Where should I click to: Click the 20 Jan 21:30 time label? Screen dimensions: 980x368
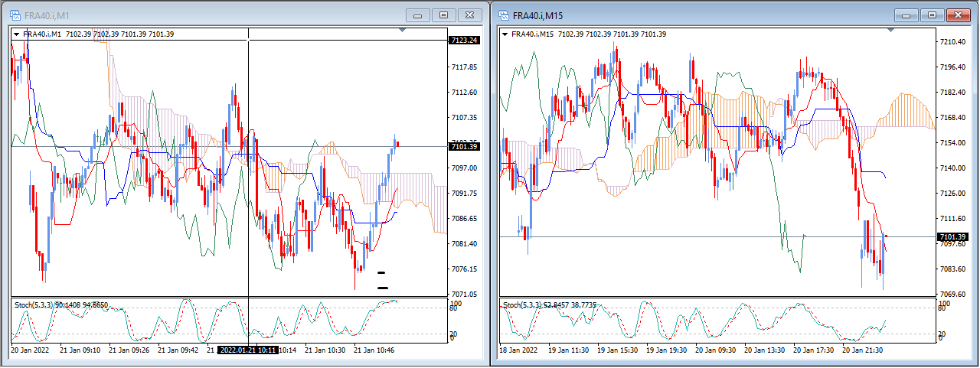click(x=862, y=350)
